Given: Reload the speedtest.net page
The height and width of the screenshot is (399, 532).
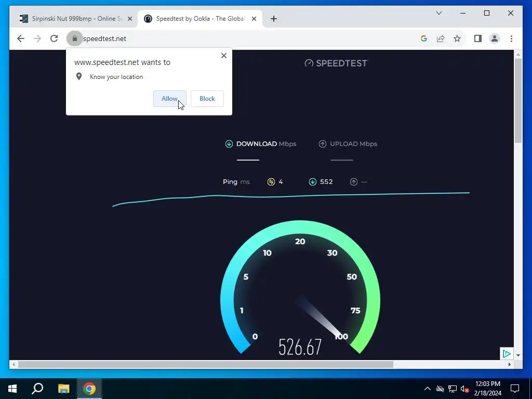Looking at the screenshot, I should [54, 38].
